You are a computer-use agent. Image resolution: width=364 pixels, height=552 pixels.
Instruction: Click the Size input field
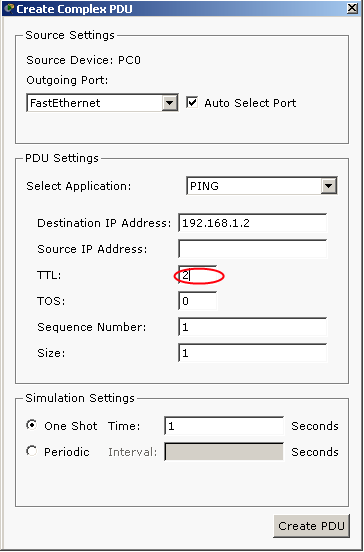253,353
